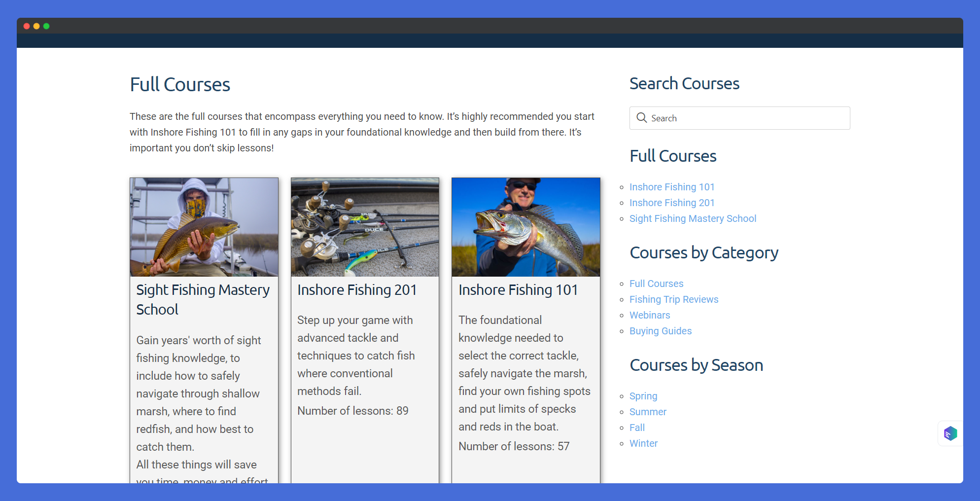Click the green traffic light button
Screen dimensions: 980x501
coord(46,26)
